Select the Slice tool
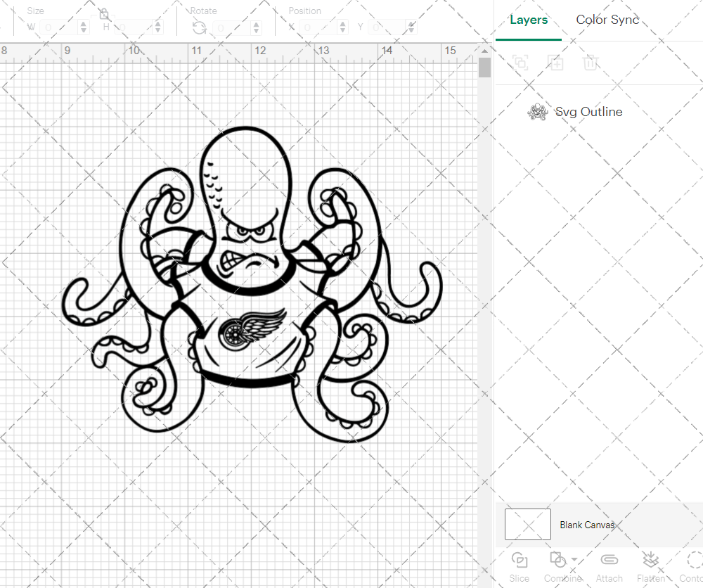This screenshot has width=703, height=588. (520, 561)
